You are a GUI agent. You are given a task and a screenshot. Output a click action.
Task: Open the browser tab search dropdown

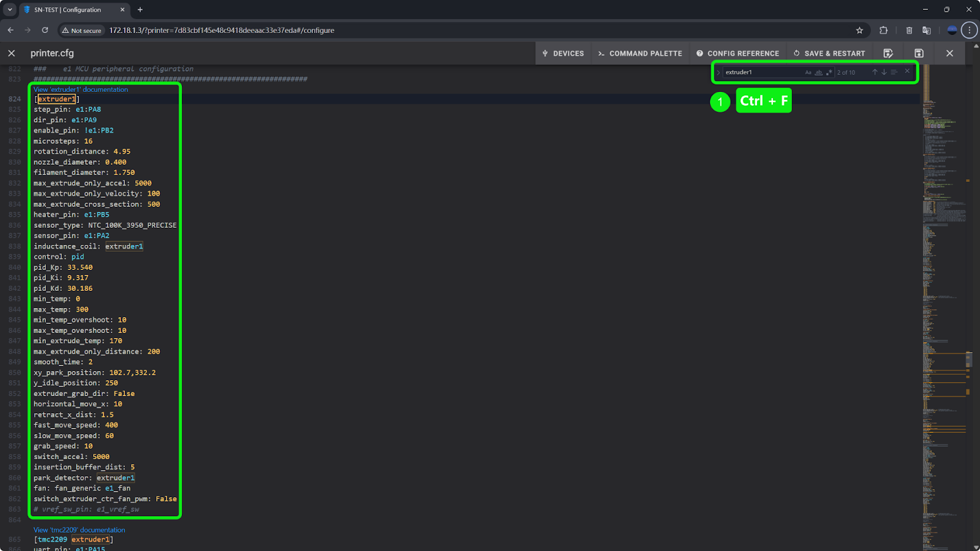(10, 10)
